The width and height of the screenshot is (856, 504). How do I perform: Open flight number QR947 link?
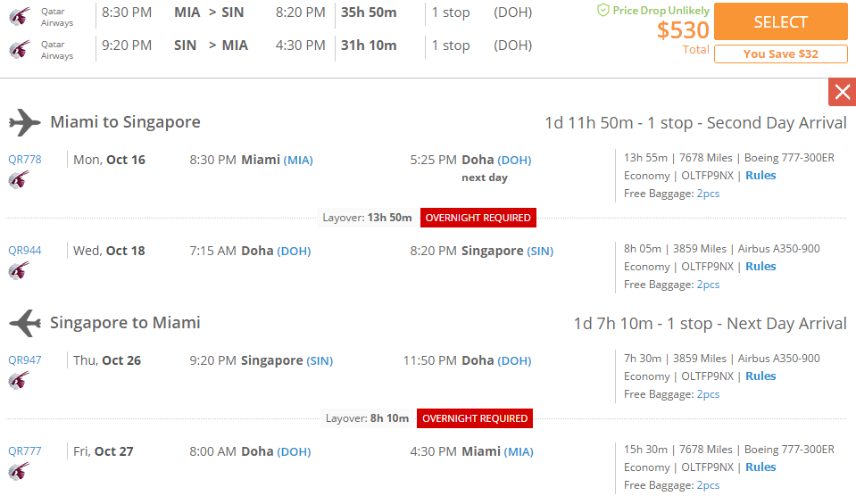pos(25,360)
